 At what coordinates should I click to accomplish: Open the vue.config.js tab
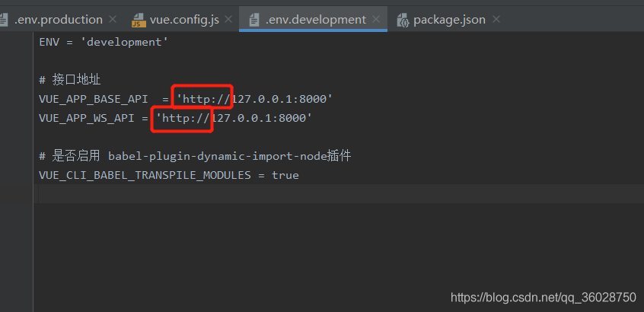(184, 19)
